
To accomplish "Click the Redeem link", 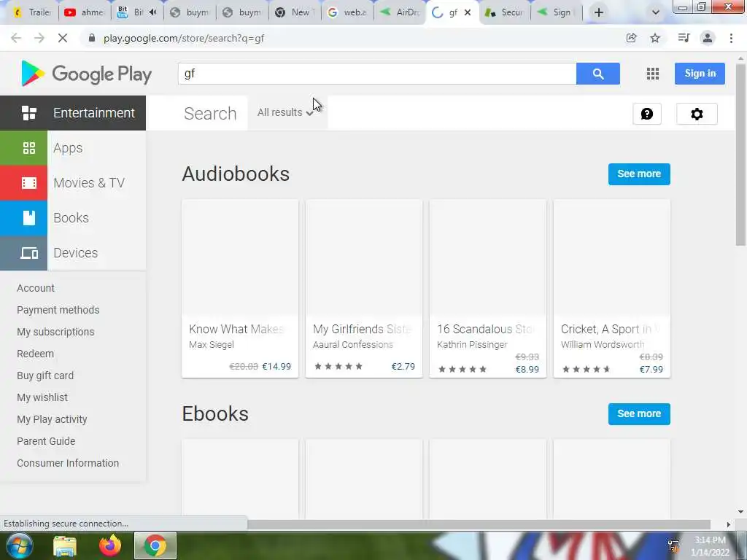I will click(x=35, y=354).
